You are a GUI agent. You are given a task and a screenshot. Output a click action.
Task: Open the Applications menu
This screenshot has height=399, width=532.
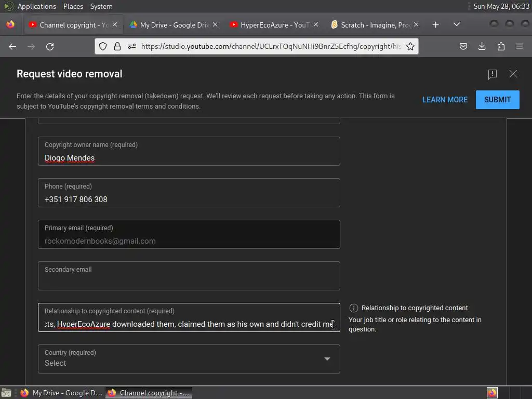[x=37, y=6]
